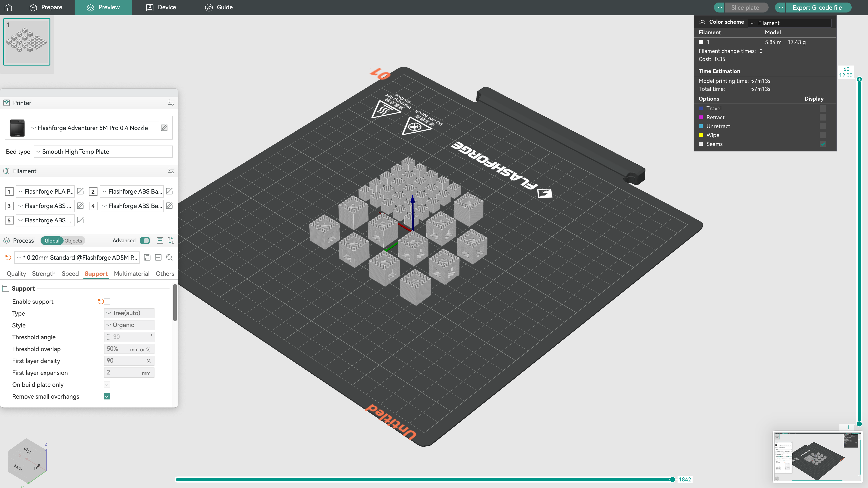868x488 pixels.
Task: Edit the Flashforge Adventurer 5M Pro preset
Action: pyautogui.click(x=164, y=128)
